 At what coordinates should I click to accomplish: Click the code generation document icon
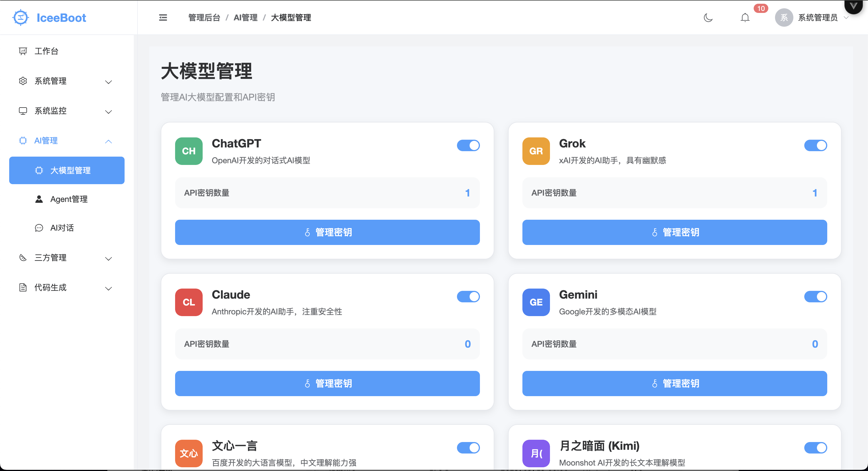pyautogui.click(x=23, y=287)
